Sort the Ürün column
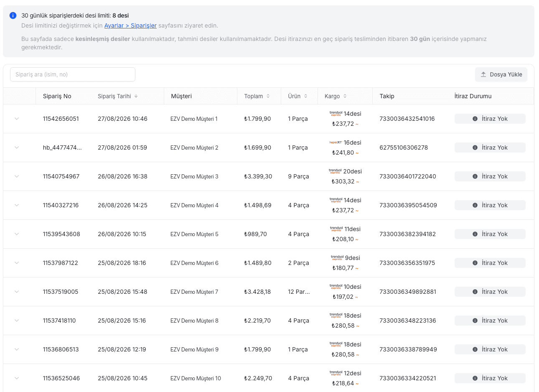Viewport: 539px width, 392px height. pyautogui.click(x=306, y=96)
